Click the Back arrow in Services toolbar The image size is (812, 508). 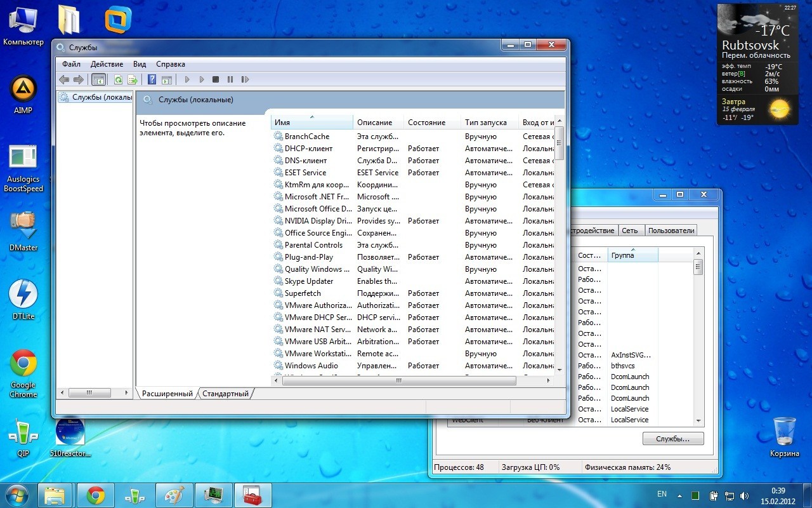64,79
